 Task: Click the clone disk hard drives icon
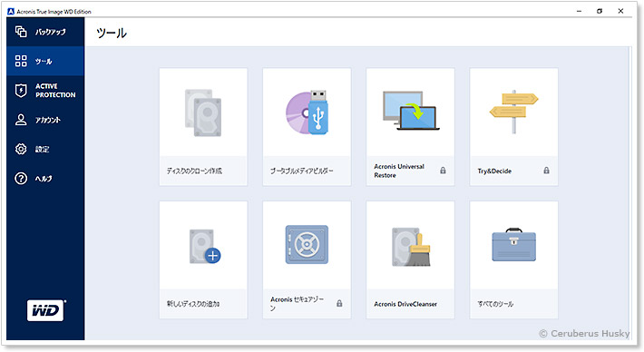pyautogui.click(x=203, y=112)
